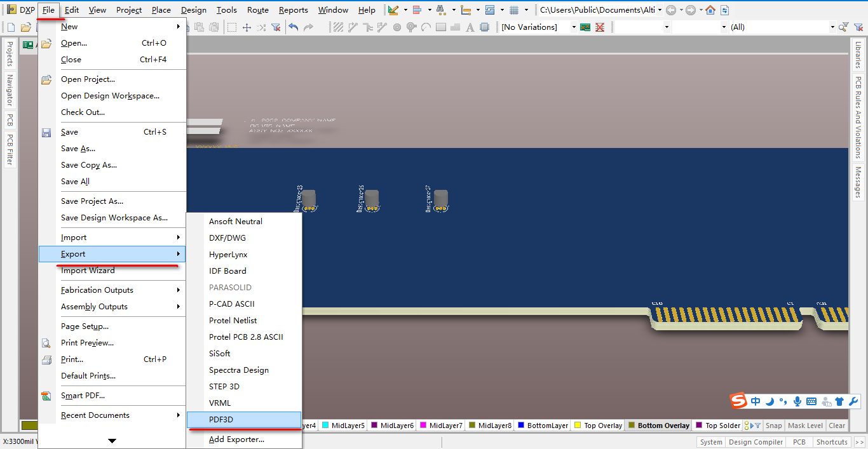Click the select-area dashed rectangle icon
Viewport: 868px width, 449px height.
click(x=232, y=27)
